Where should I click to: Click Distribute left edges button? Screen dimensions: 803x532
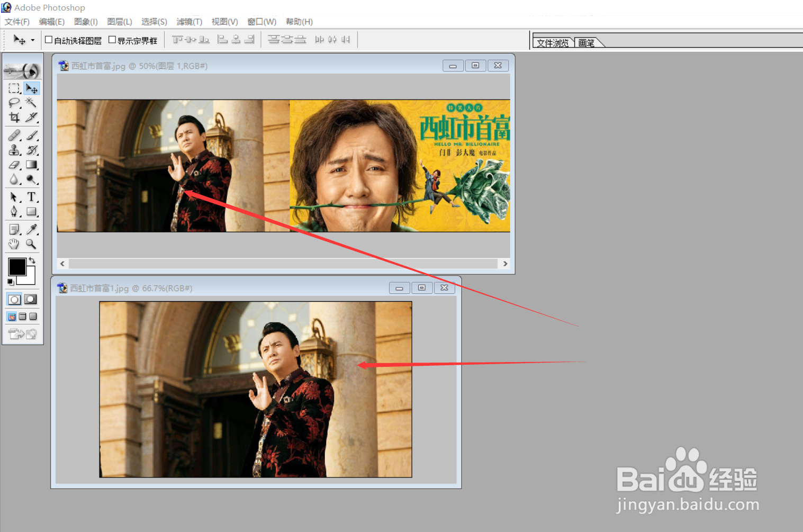tap(319, 40)
